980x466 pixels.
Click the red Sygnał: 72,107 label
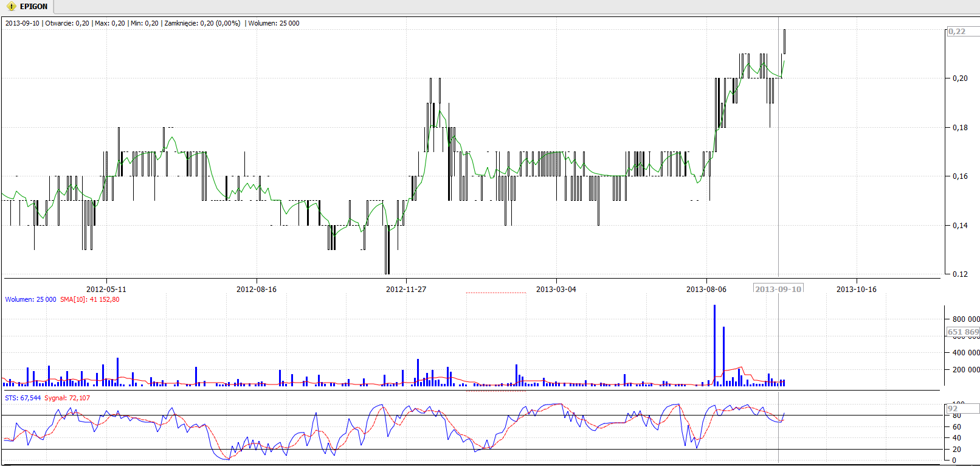point(67,398)
